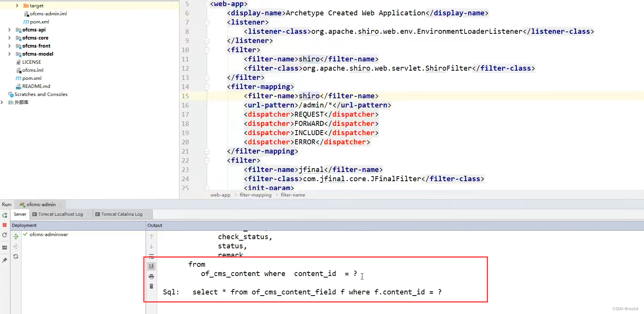Click the ofcms.iml file icon
This screenshot has width=644, height=314.
[x=18, y=70]
